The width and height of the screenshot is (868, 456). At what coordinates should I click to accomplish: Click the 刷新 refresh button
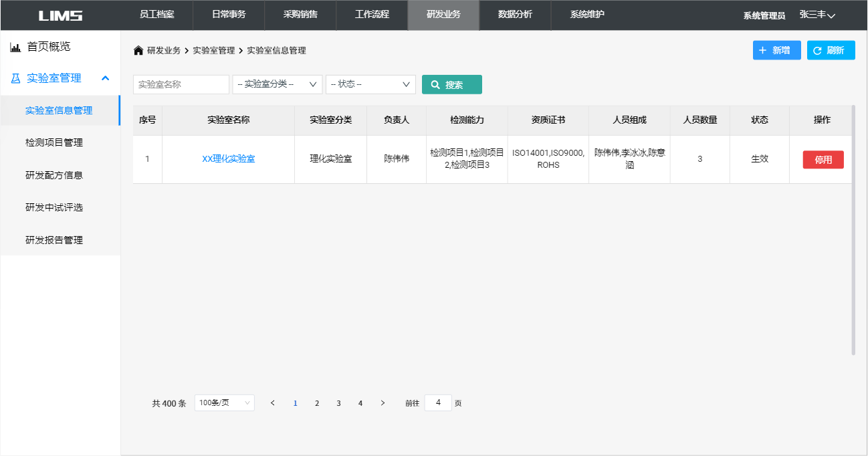pos(831,50)
